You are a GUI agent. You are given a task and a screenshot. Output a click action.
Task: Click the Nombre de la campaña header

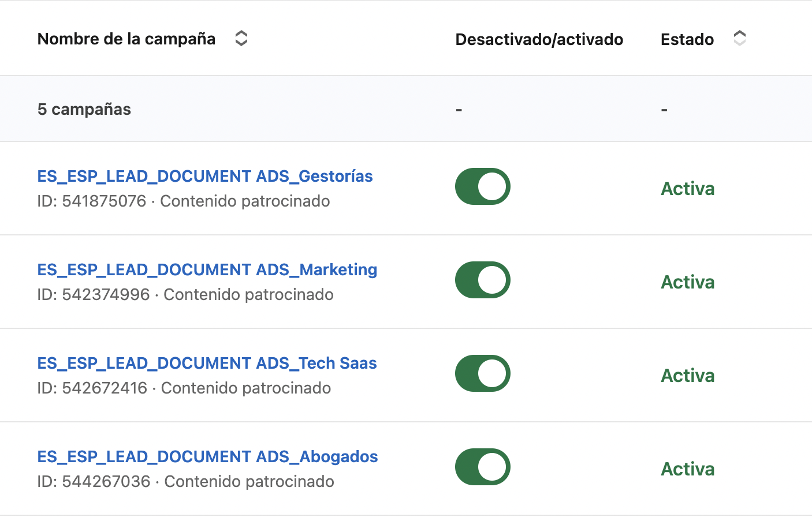click(126, 39)
